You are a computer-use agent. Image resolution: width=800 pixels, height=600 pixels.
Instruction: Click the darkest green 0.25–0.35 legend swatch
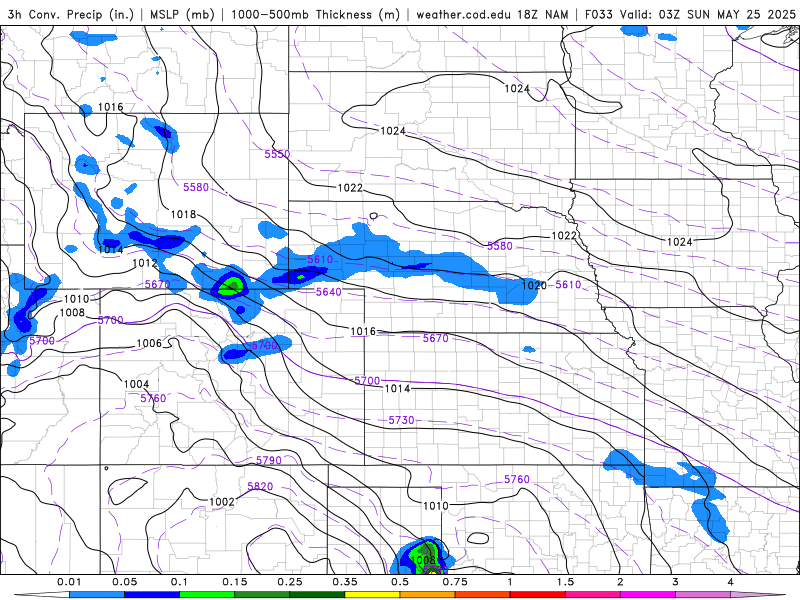317,595
